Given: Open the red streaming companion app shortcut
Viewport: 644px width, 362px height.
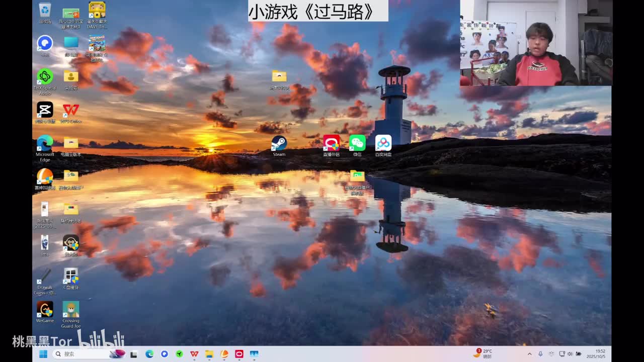Looking at the screenshot, I should pos(331,145).
